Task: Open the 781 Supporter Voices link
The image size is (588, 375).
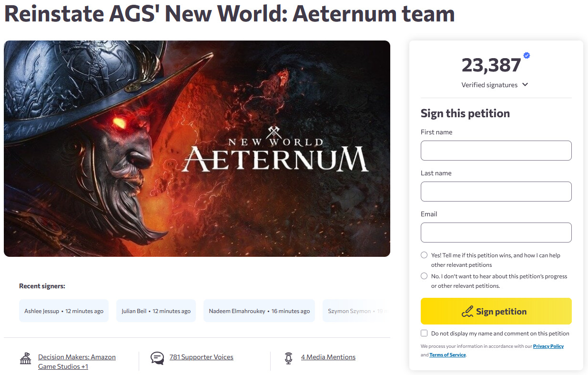Action: [201, 357]
